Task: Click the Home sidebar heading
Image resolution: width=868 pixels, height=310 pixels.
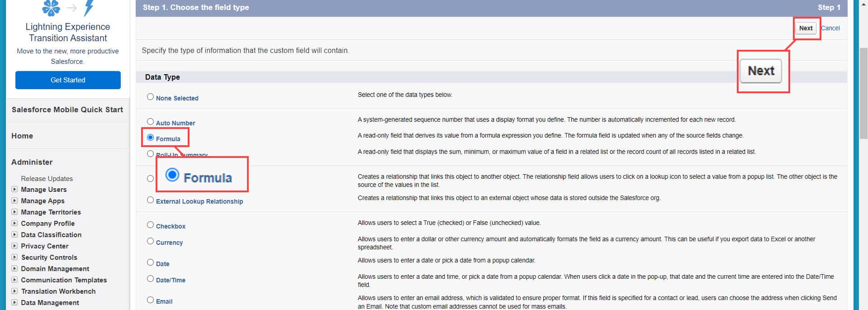Action: coord(22,136)
